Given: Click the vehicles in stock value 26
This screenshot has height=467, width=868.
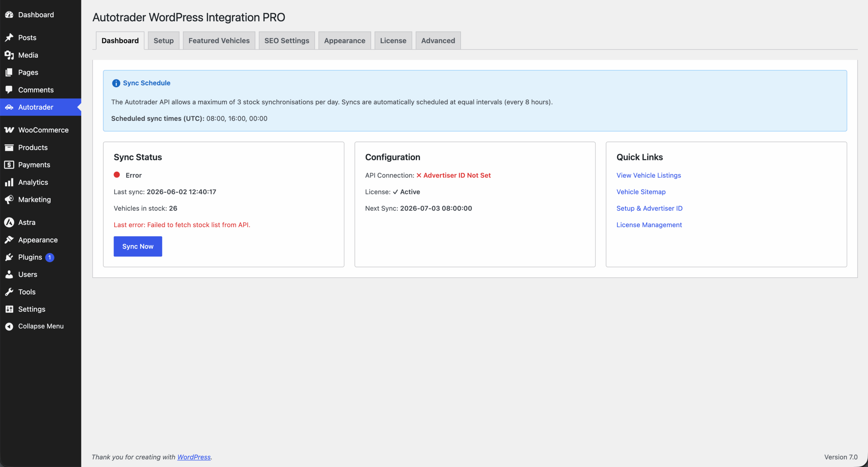Looking at the screenshot, I should point(173,208).
